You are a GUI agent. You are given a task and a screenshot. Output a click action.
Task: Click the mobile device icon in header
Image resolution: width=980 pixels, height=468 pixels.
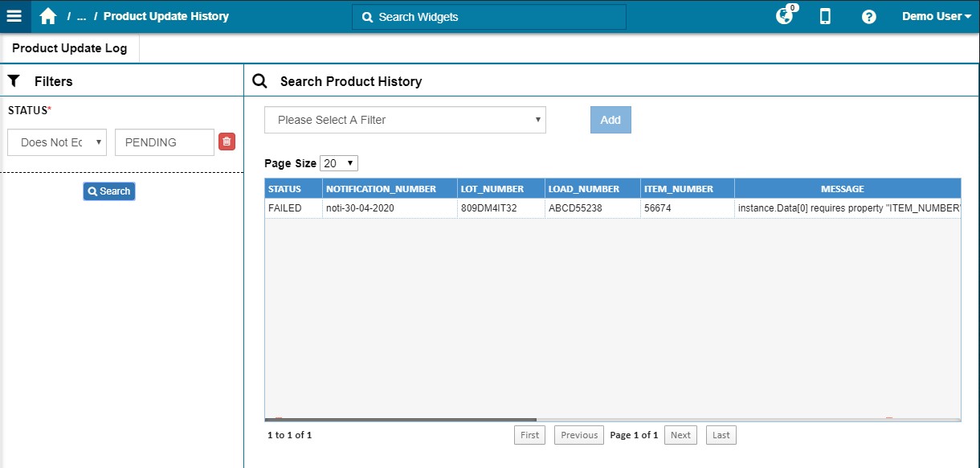(x=825, y=16)
